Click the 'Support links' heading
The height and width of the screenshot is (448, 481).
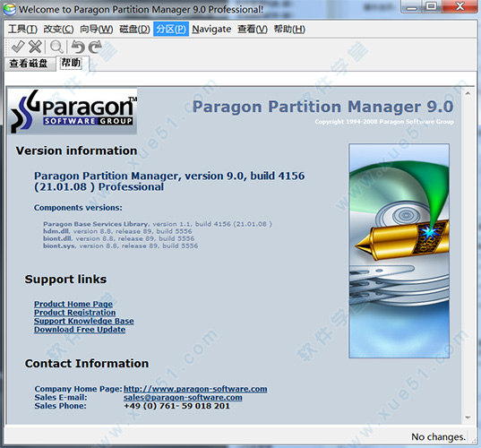click(65, 280)
